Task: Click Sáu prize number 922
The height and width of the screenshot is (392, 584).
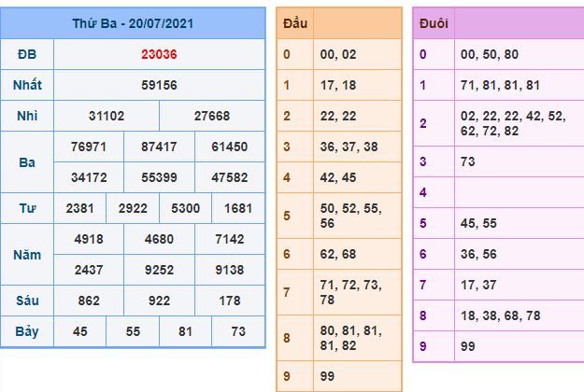Action: pos(159,301)
